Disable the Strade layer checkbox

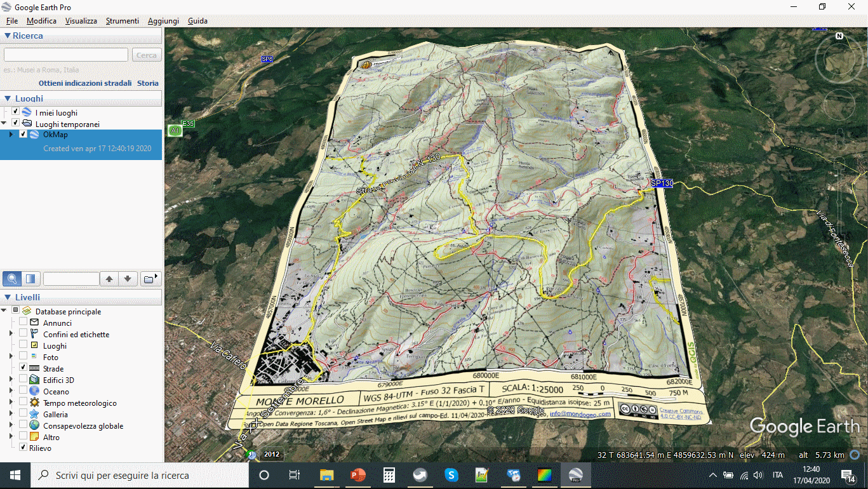coord(23,368)
